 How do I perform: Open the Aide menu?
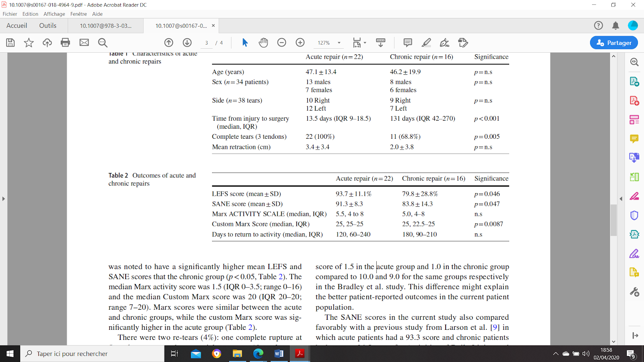97,14
